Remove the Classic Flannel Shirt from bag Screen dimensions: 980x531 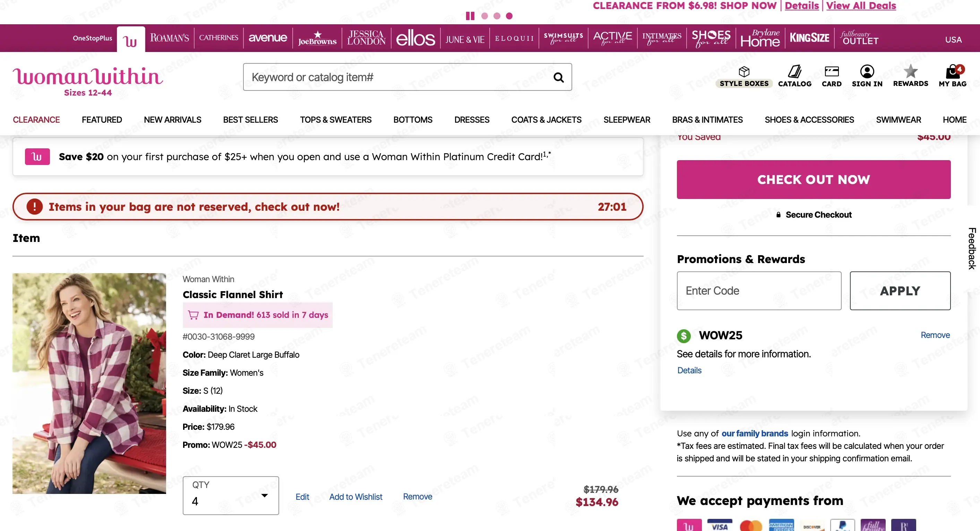(418, 497)
